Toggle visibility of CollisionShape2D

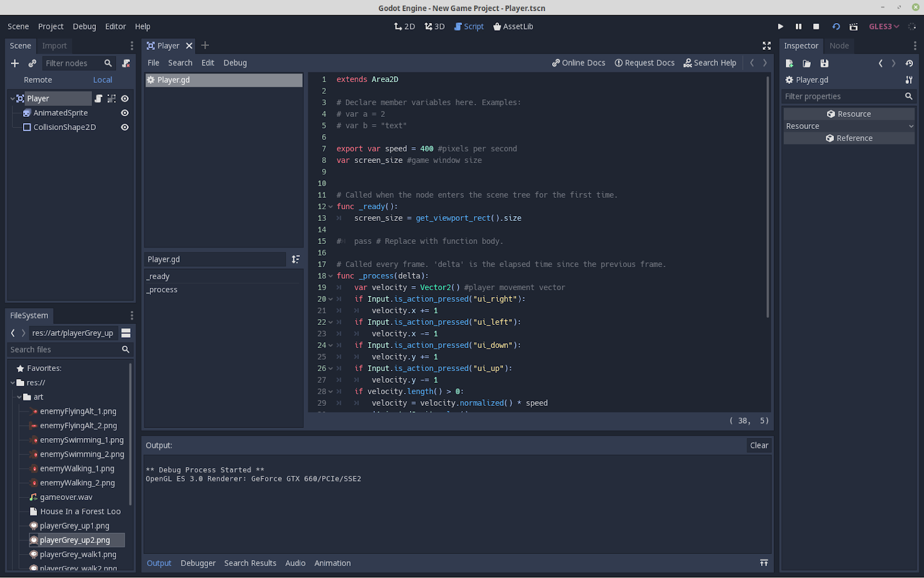click(x=125, y=127)
